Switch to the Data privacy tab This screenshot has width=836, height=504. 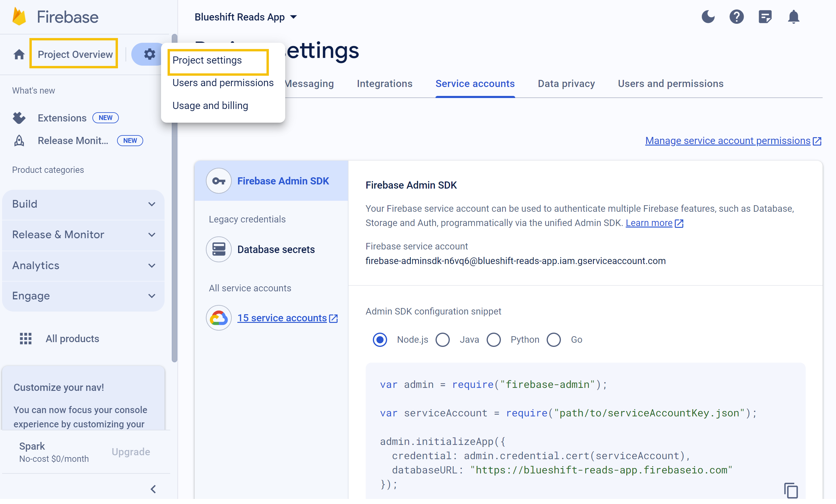pos(566,83)
